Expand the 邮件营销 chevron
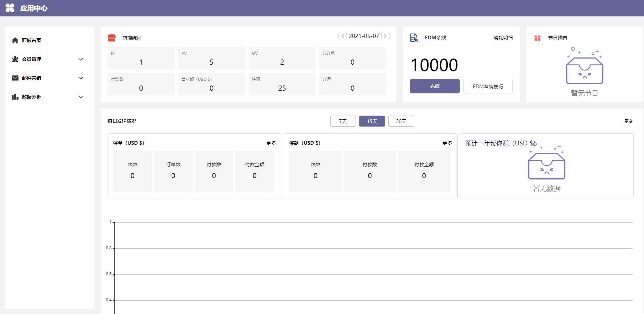 (x=81, y=78)
